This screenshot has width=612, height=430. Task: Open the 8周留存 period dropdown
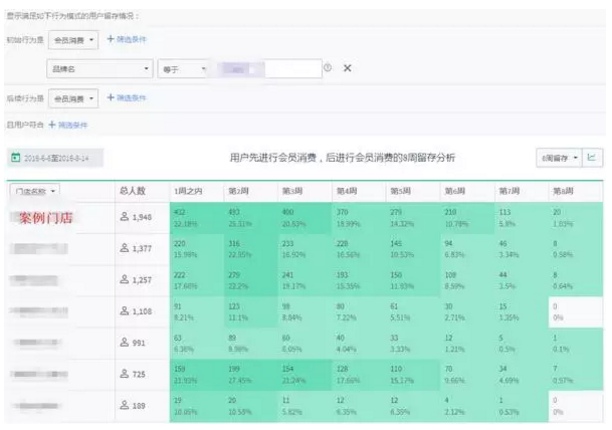[x=556, y=158]
